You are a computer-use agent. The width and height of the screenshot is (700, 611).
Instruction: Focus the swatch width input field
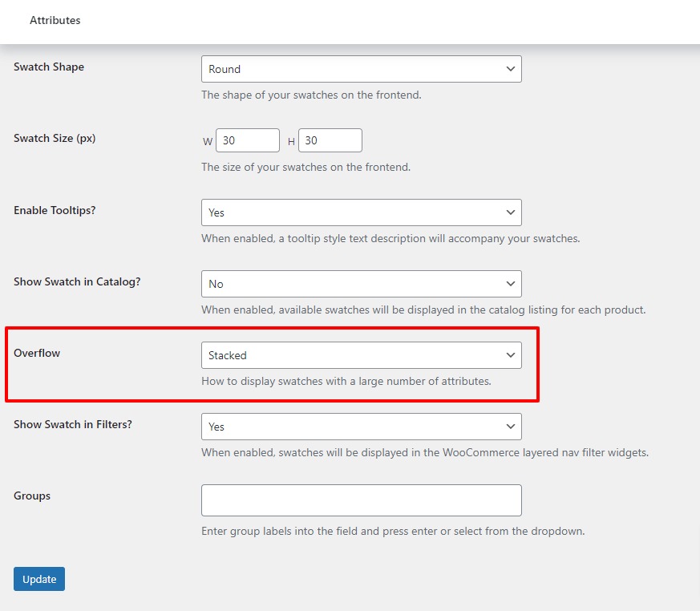[248, 140]
